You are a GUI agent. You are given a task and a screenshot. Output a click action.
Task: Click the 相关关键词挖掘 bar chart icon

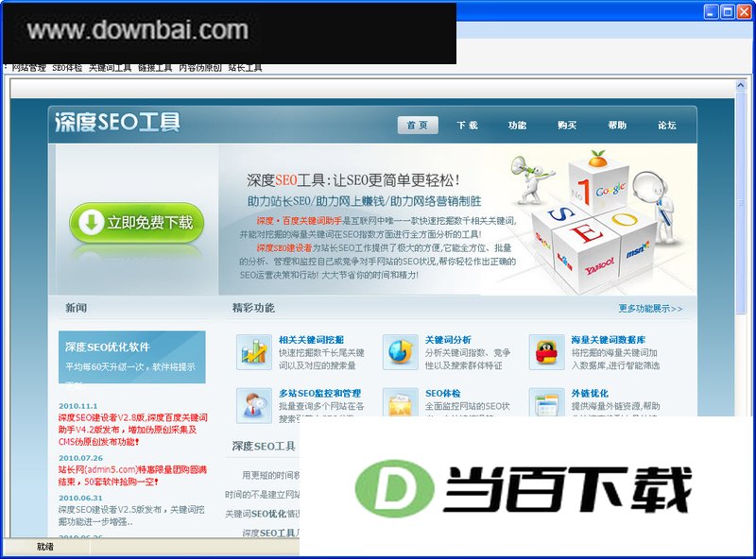(253, 352)
